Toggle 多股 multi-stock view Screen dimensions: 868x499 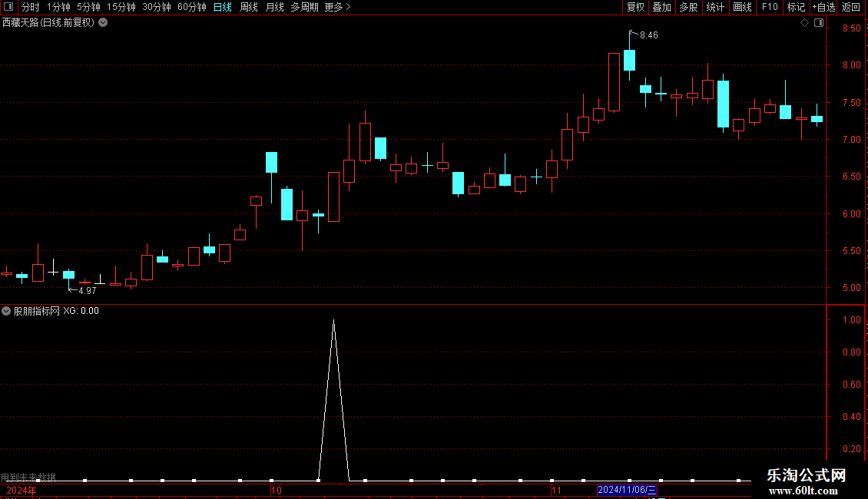[x=689, y=7]
